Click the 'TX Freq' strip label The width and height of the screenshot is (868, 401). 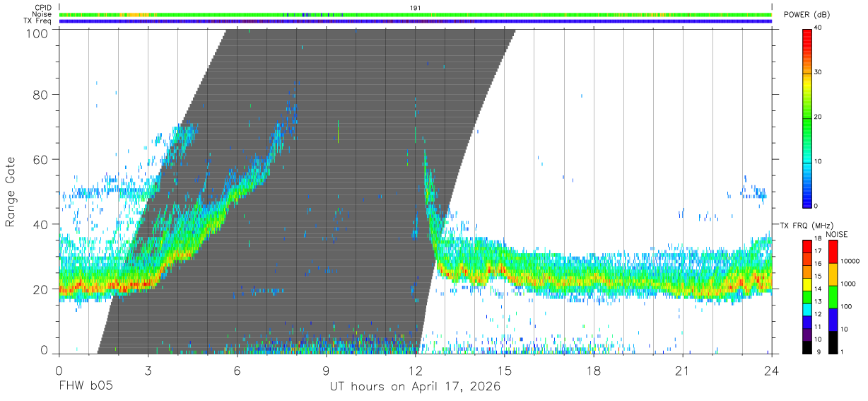[x=38, y=21]
